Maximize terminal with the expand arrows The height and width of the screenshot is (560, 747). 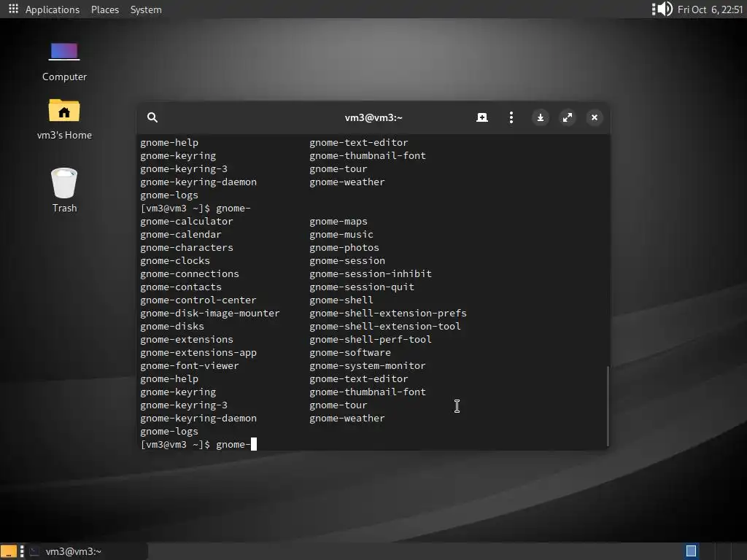568,117
